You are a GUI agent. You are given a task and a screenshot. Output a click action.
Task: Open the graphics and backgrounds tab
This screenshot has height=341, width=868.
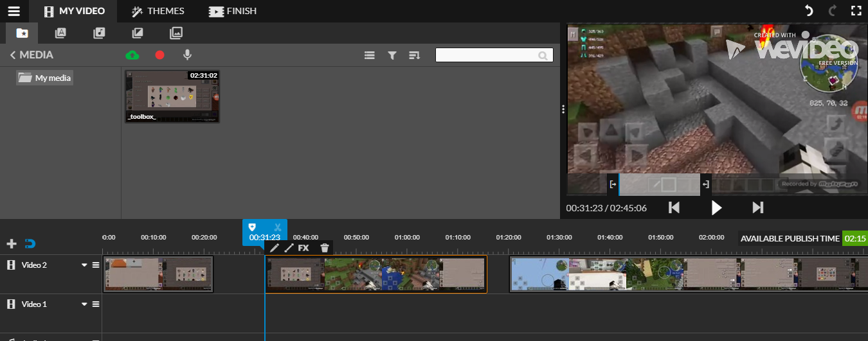pyautogui.click(x=176, y=33)
